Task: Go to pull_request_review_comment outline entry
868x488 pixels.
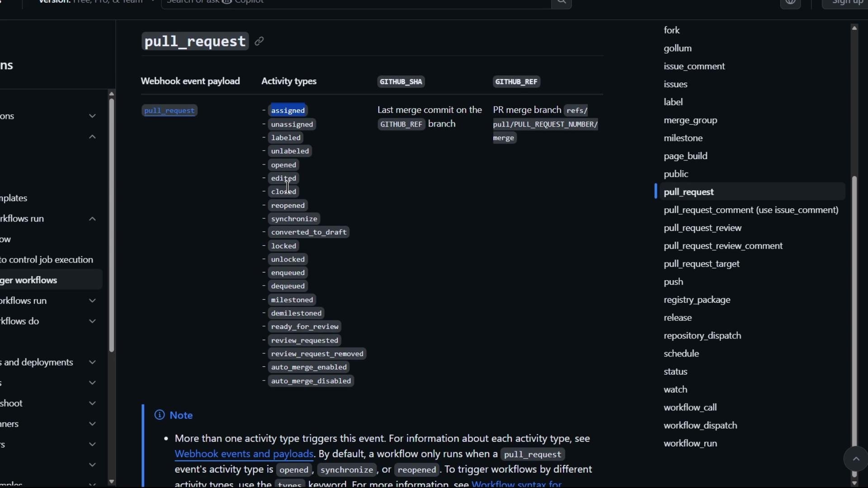Action: [723, 246]
